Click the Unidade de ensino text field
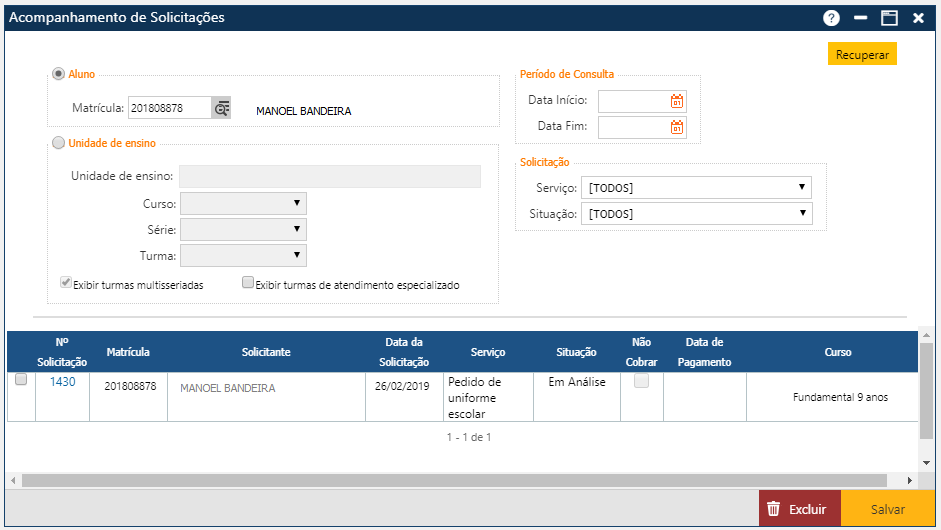 (x=330, y=176)
